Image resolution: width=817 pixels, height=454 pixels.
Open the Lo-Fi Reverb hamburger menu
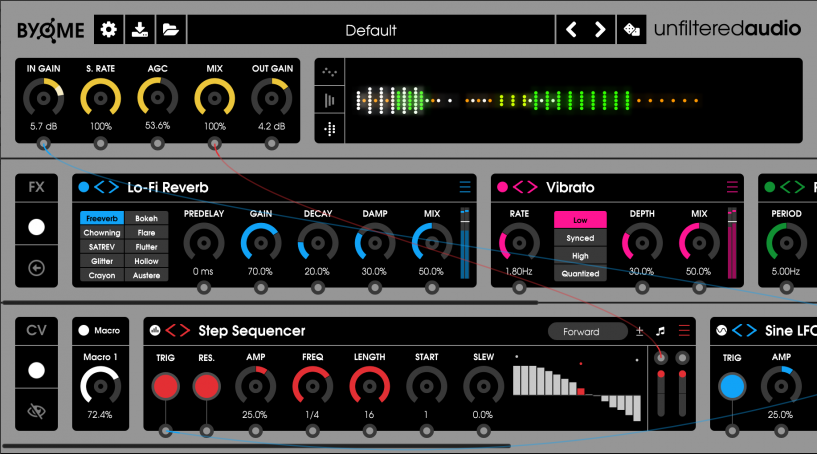point(464,187)
